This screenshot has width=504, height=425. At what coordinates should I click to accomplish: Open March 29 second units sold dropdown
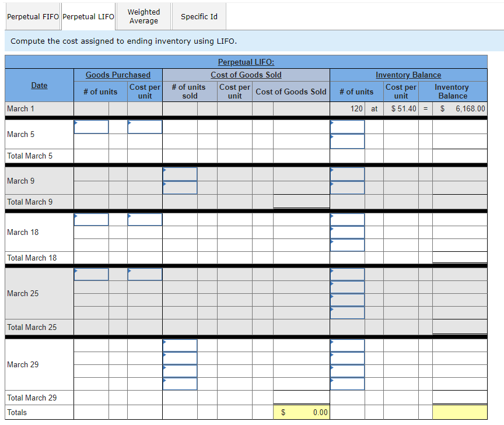coord(180,358)
